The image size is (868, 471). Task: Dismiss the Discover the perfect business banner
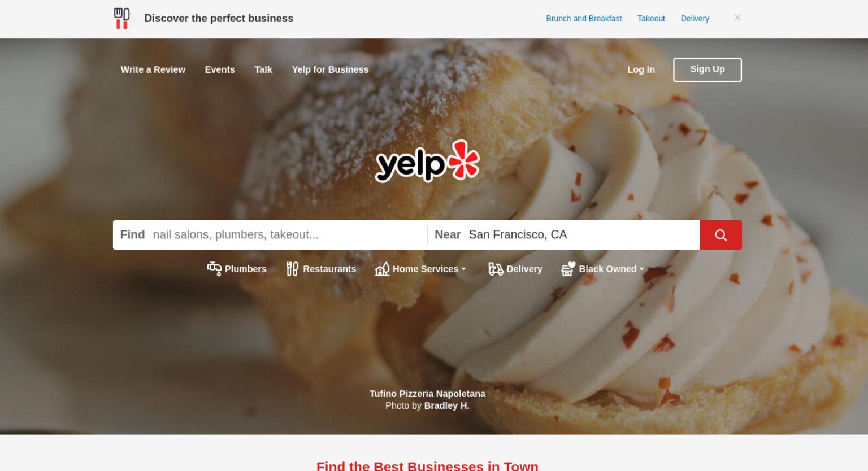coord(737,18)
